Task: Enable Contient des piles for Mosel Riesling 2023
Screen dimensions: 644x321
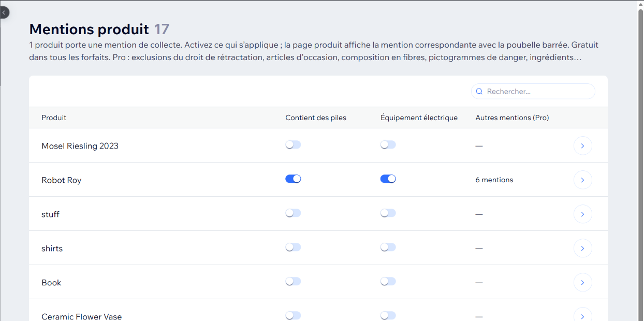Action: pyautogui.click(x=293, y=145)
